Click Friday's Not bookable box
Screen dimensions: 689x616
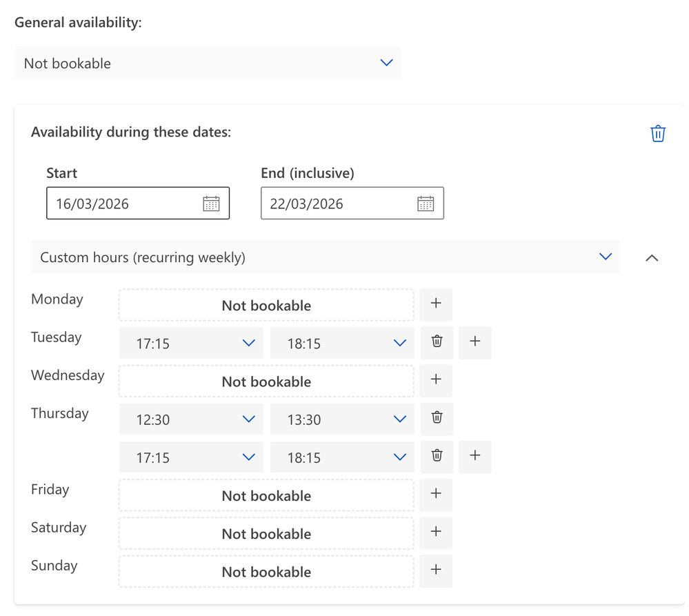coord(266,495)
